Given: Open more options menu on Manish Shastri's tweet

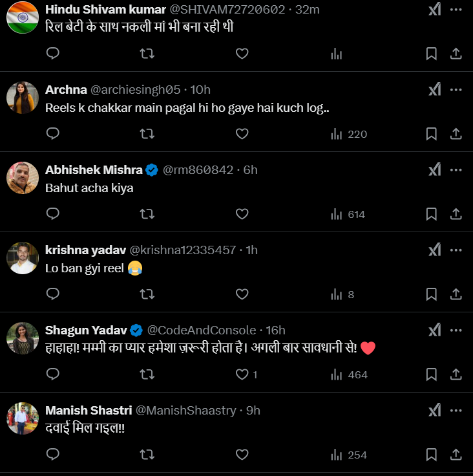Looking at the screenshot, I should 456,410.
